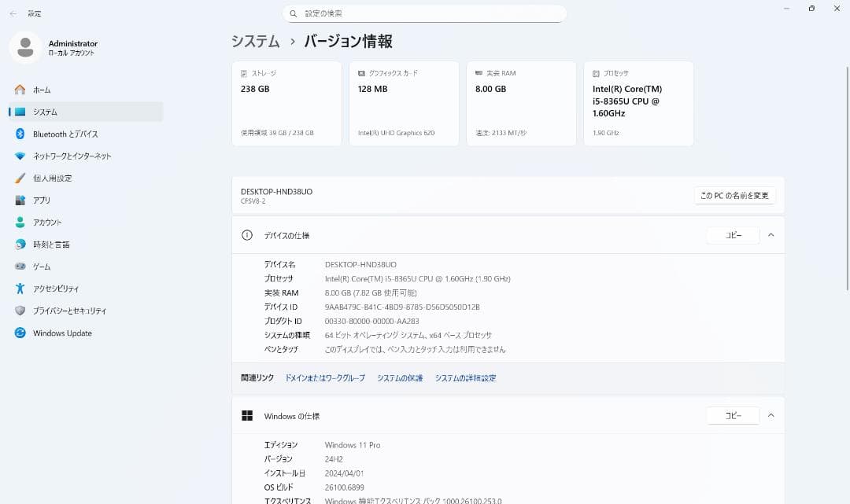Click the info icon beside デバイスの仕様
This screenshot has width=850, height=504.
[247, 235]
